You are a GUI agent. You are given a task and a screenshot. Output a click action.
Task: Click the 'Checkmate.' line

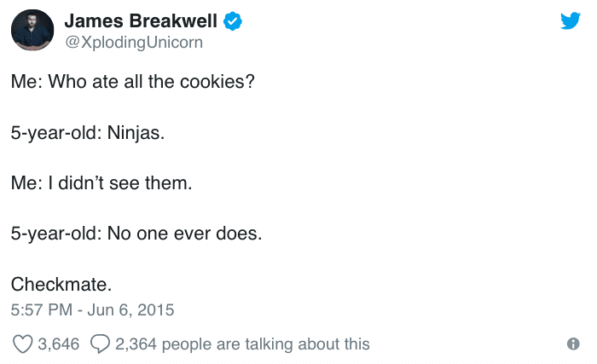click(61, 285)
